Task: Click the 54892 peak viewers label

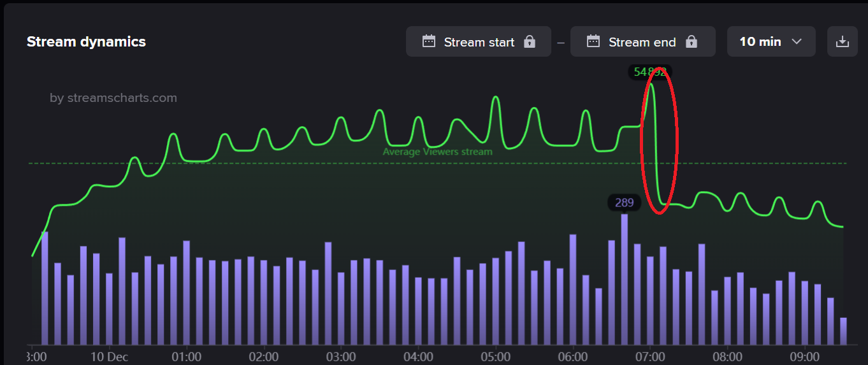Action: (650, 72)
